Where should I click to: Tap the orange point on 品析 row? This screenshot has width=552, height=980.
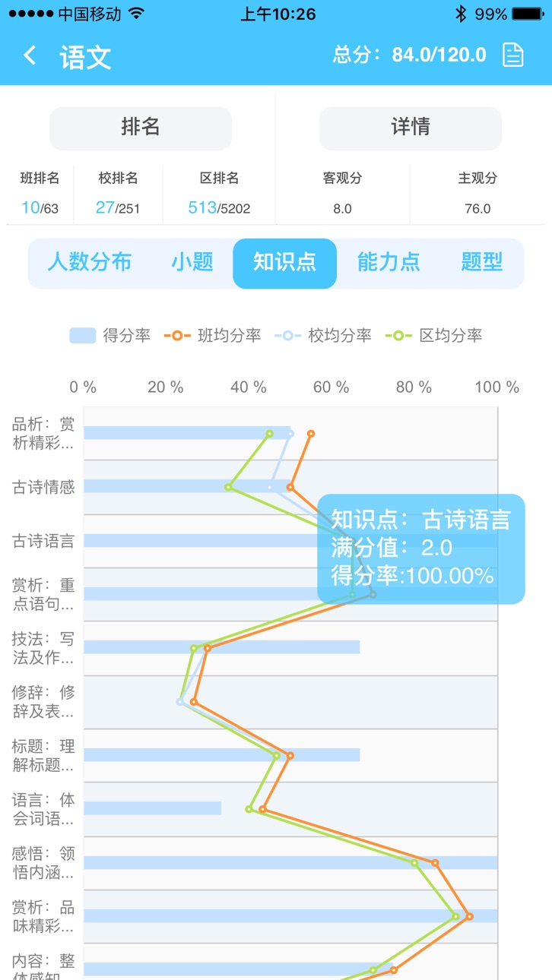click(311, 434)
